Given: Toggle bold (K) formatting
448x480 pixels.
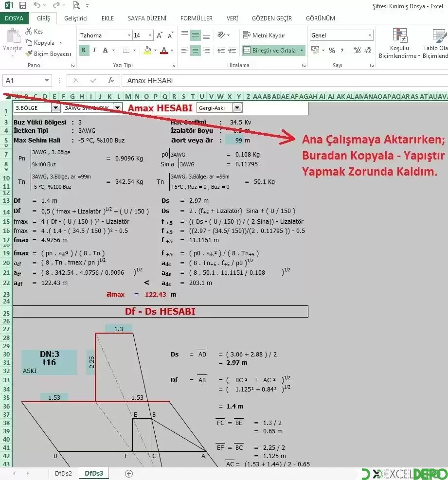Looking at the screenshot, I should point(84,50).
